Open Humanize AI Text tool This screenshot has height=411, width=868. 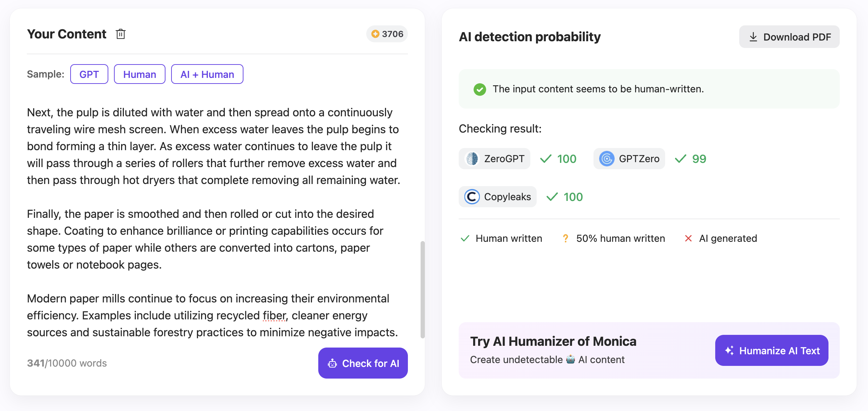[772, 350]
